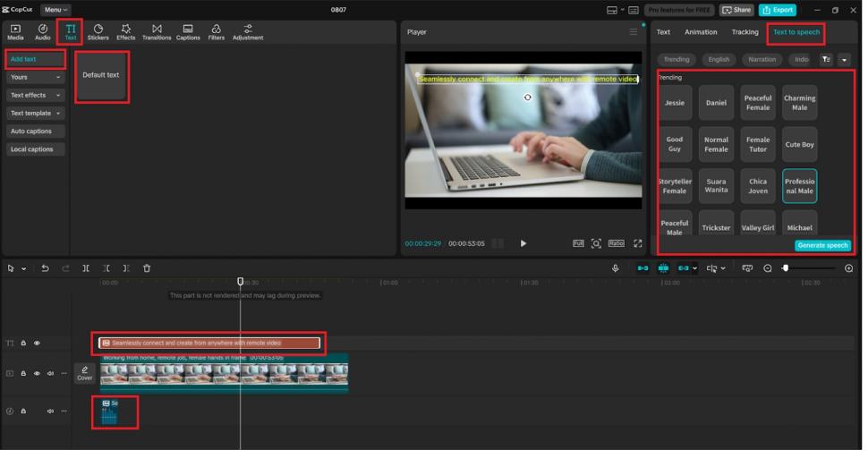The image size is (868, 458).
Task: Open the Stickers panel
Action: 98,32
